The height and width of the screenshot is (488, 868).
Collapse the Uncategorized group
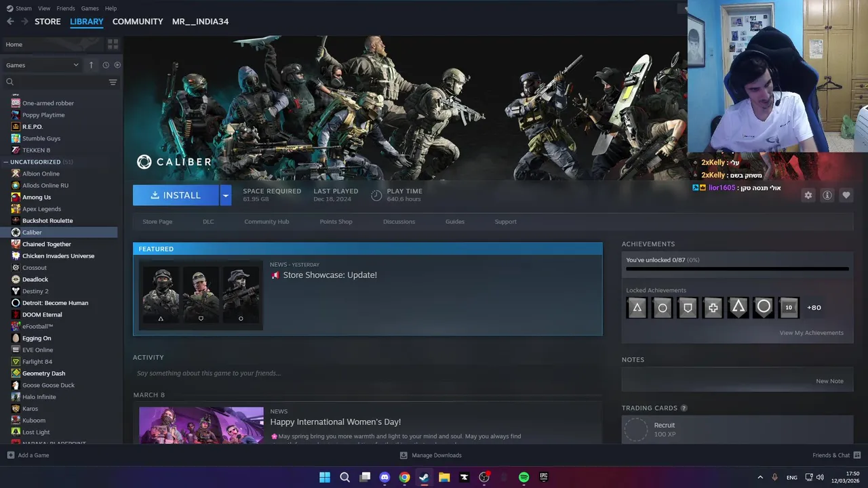pos(5,162)
